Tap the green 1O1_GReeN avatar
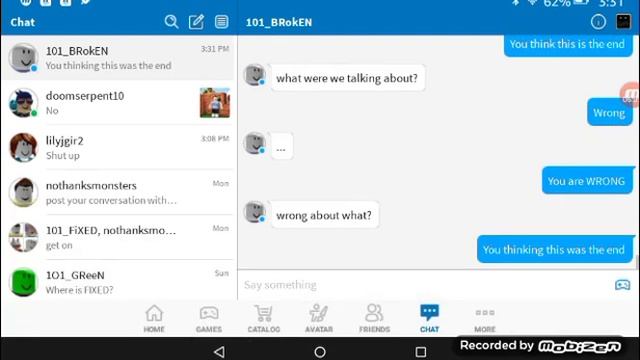The image size is (640, 360). coord(23,282)
